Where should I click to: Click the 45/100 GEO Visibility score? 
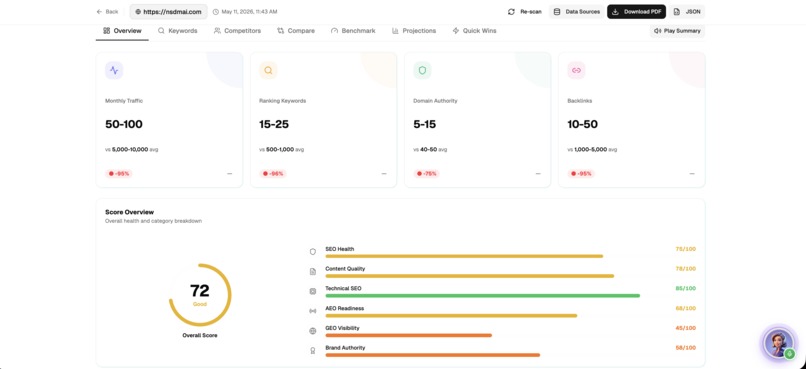[686, 328]
